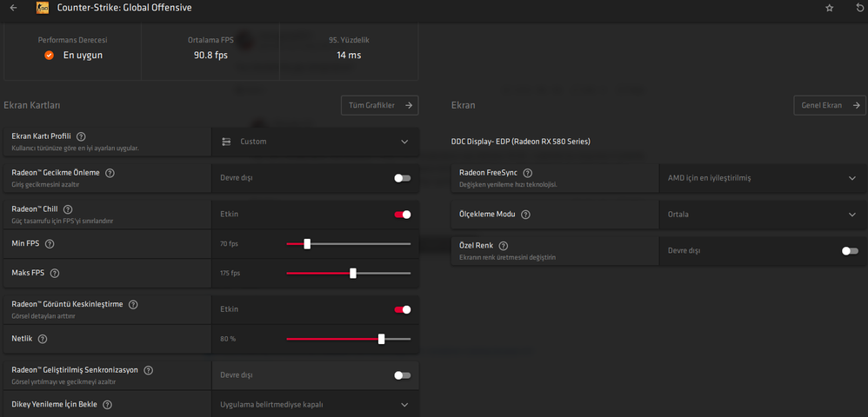Open the Genel Ekran page

click(829, 105)
